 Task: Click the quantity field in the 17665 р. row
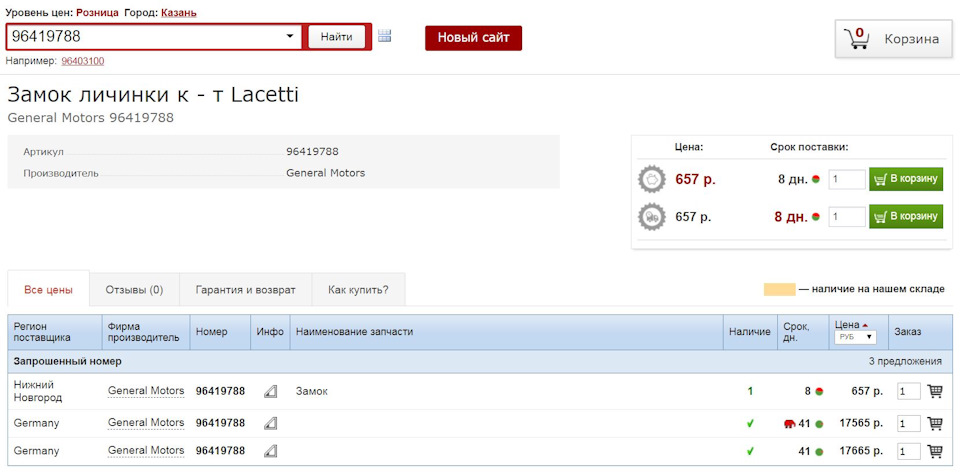[909, 452]
